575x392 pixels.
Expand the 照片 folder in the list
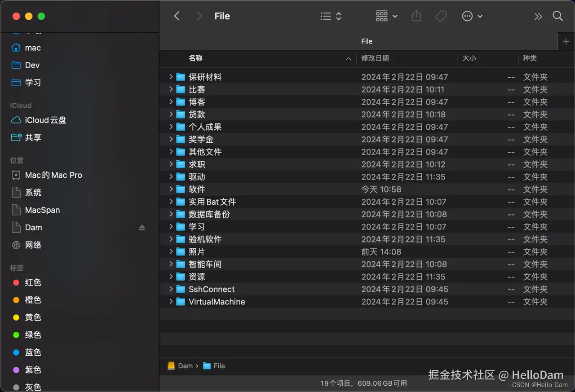(x=171, y=251)
